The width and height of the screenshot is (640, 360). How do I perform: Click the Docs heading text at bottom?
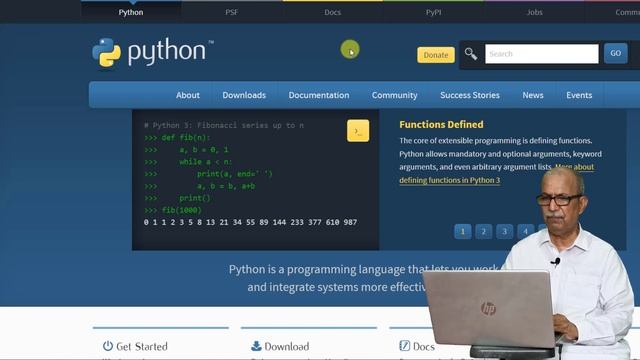[x=424, y=347]
